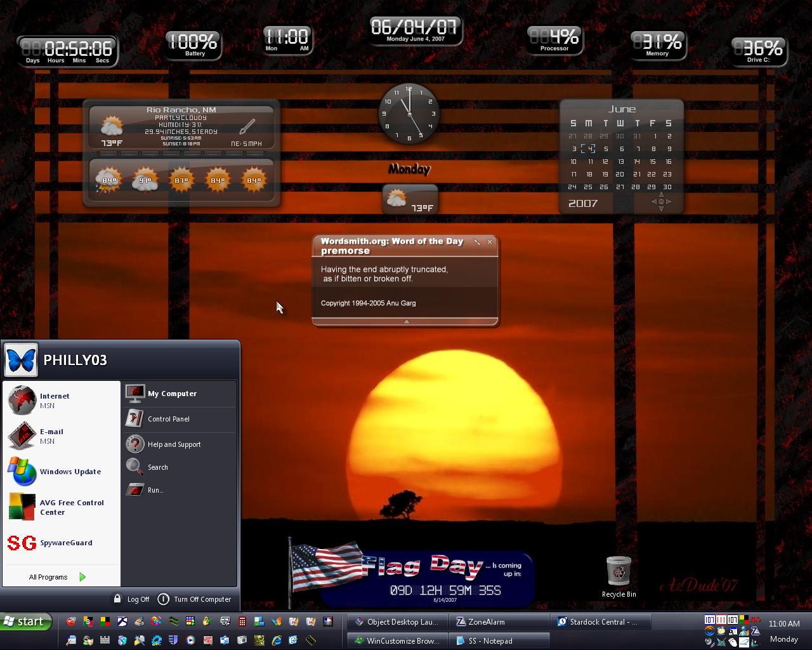
Task: Click the weather widget pen settings icon
Action: [x=247, y=126]
